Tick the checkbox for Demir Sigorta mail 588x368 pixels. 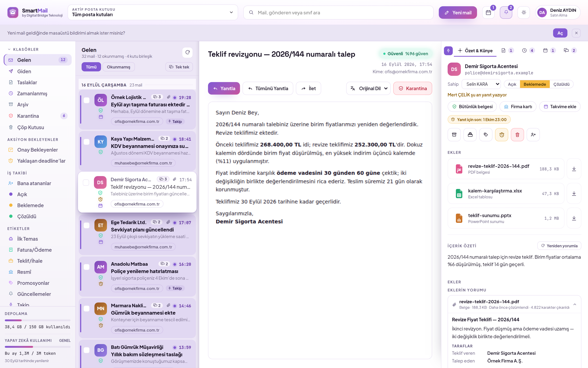pos(86,183)
